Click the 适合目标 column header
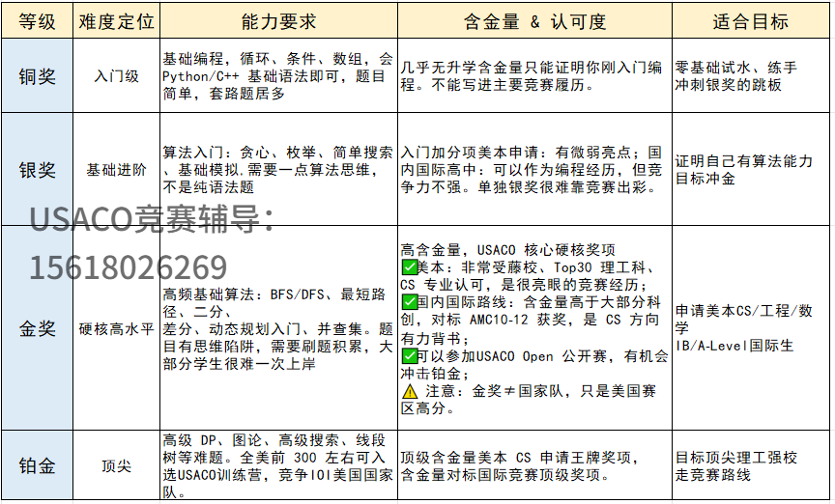Screen dimensions: 835x504 [750, 21]
